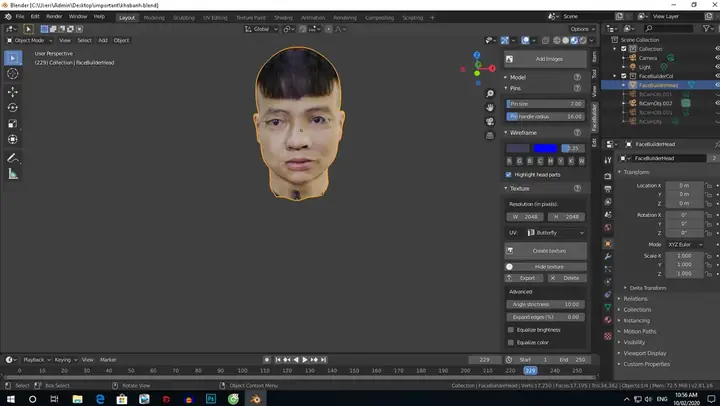Open the Modifier properties wrench tab
Image resolution: width=720 pixels, height=406 pixels.
point(608,256)
